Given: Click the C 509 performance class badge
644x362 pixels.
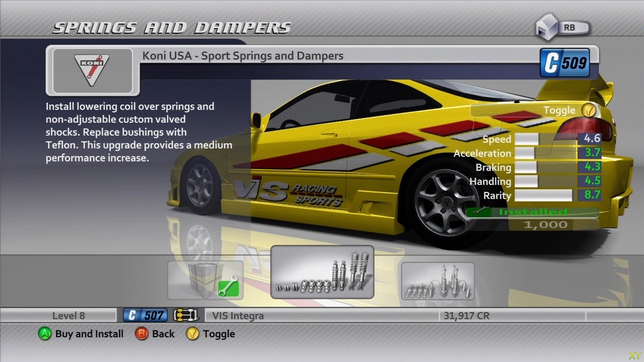Looking at the screenshot, I should click(x=565, y=63).
